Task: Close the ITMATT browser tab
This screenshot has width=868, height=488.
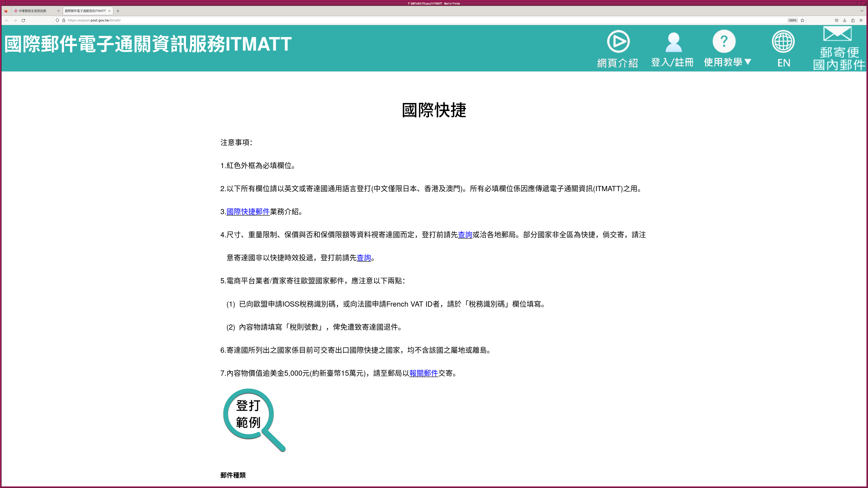Action: coord(109,11)
